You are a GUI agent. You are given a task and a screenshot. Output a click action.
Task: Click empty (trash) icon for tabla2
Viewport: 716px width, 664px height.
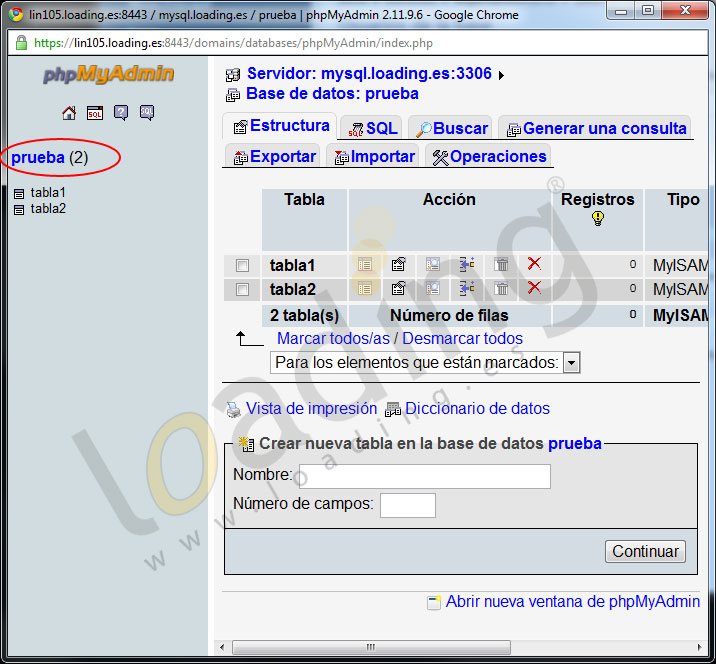[x=501, y=289]
